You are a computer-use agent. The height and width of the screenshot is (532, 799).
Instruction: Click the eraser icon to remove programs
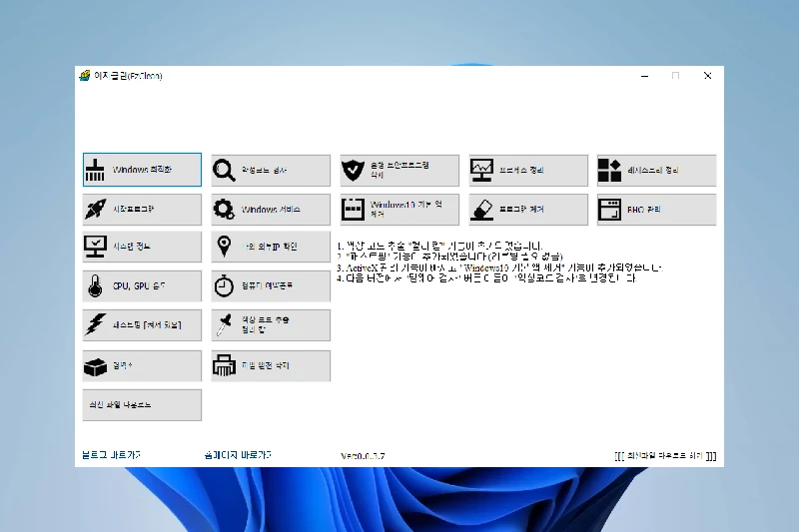tap(482, 210)
